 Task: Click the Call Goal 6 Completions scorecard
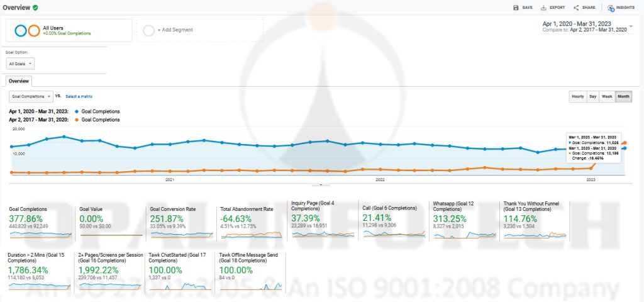tap(394, 222)
